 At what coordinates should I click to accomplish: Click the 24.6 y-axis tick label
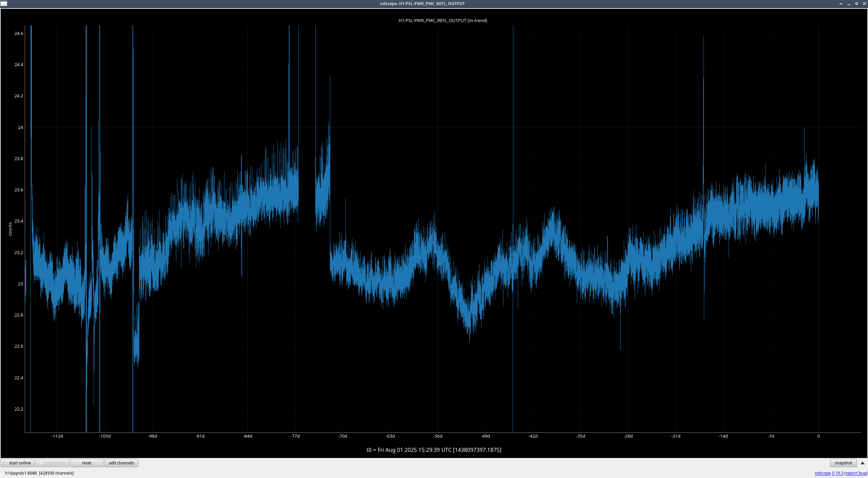(19, 33)
